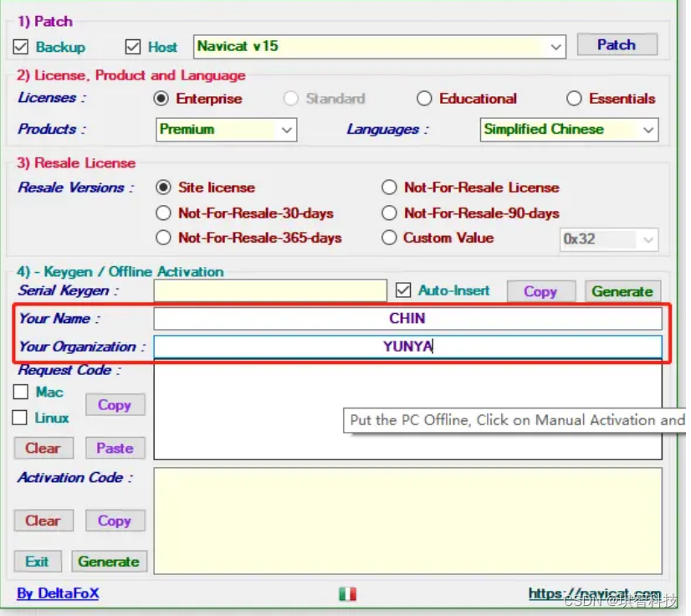Expand the Products Premium dropdown

click(226, 130)
